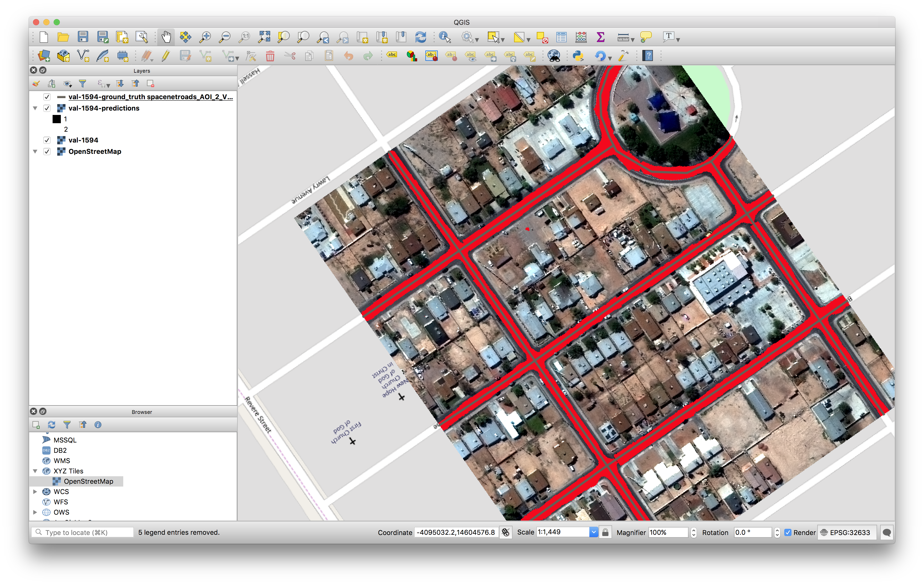Open the attribute table icon
The height and width of the screenshot is (585, 924).
point(561,37)
